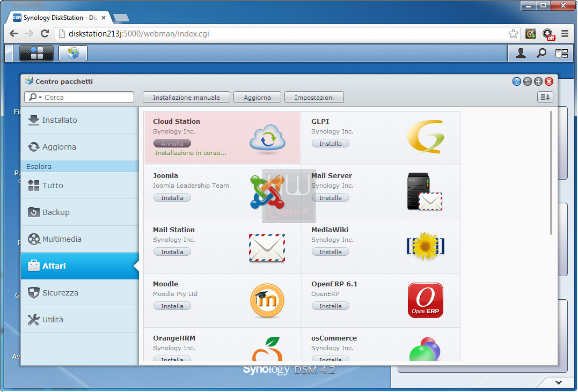Select the Tutto category
This screenshot has width=578, height=392.
tap(79, 186)
